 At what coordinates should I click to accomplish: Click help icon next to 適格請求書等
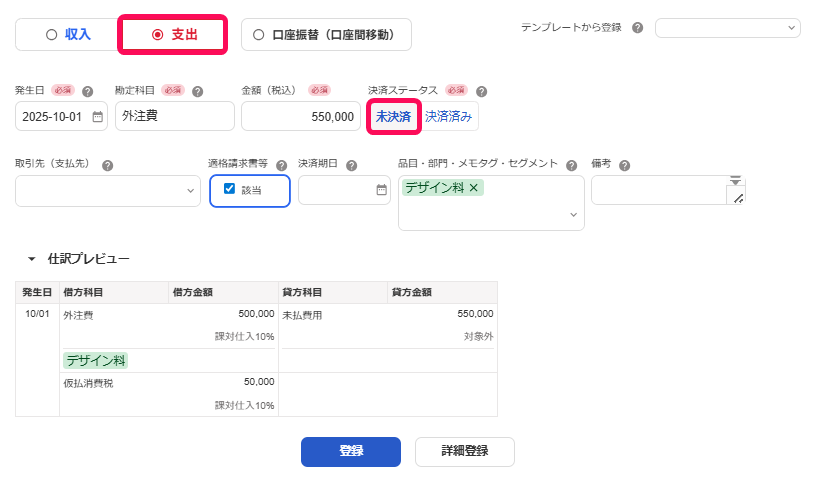point(282,166)
